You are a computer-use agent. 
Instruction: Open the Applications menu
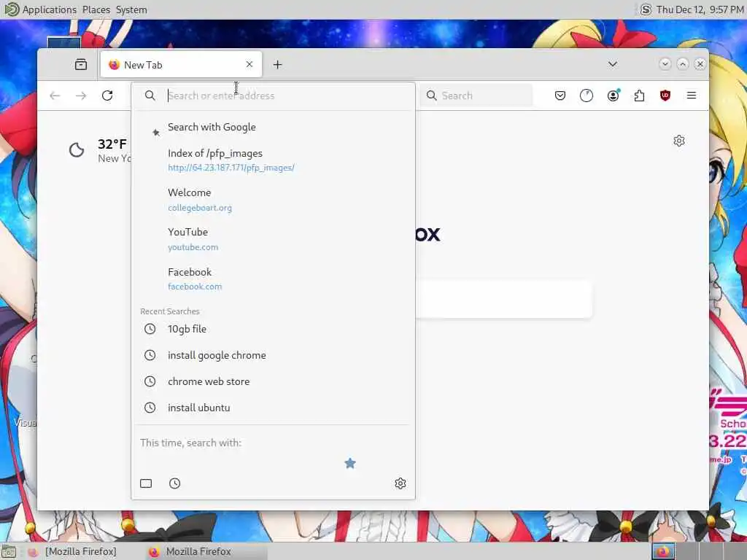click(41, 9)
